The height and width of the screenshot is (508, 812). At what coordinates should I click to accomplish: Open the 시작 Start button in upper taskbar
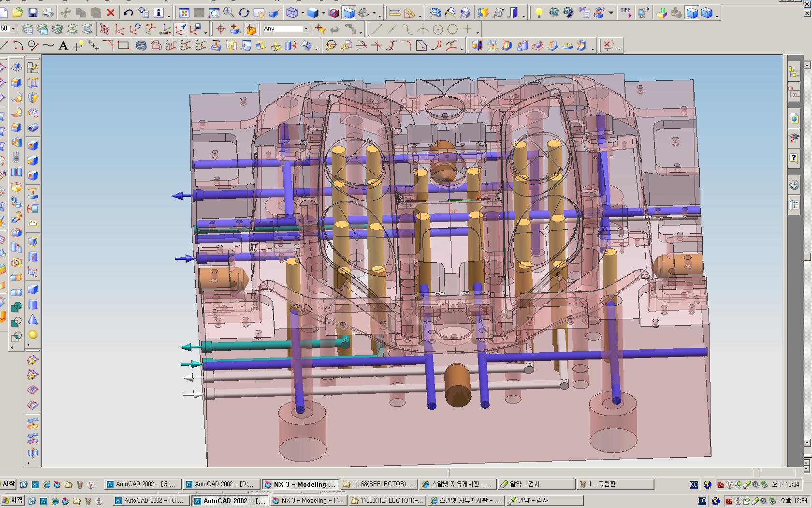(8, 484)
